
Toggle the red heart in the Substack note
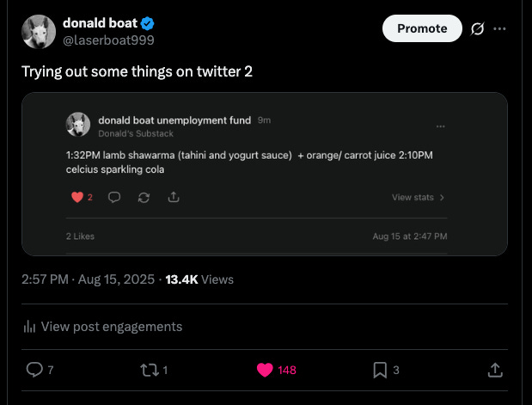76,197
